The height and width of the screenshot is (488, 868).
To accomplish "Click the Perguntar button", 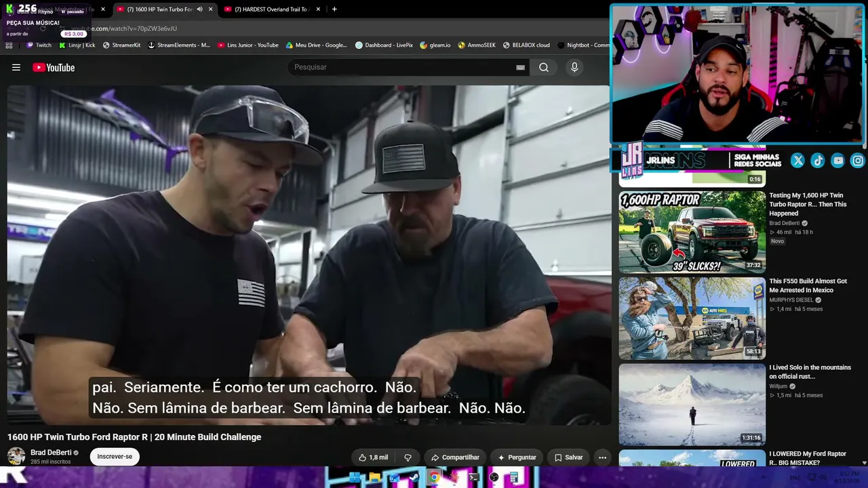I will (517, 457).
